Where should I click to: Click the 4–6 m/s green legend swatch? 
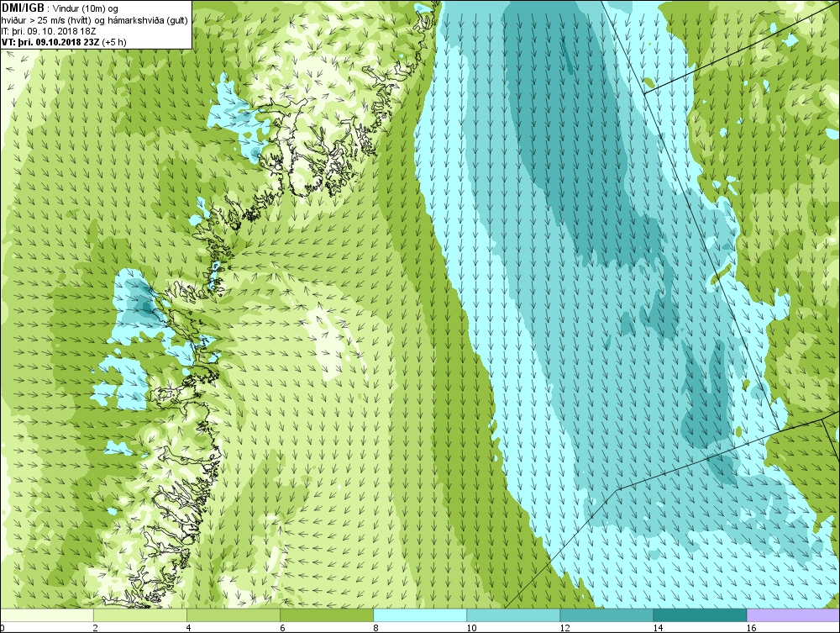[x=234, y=615]
